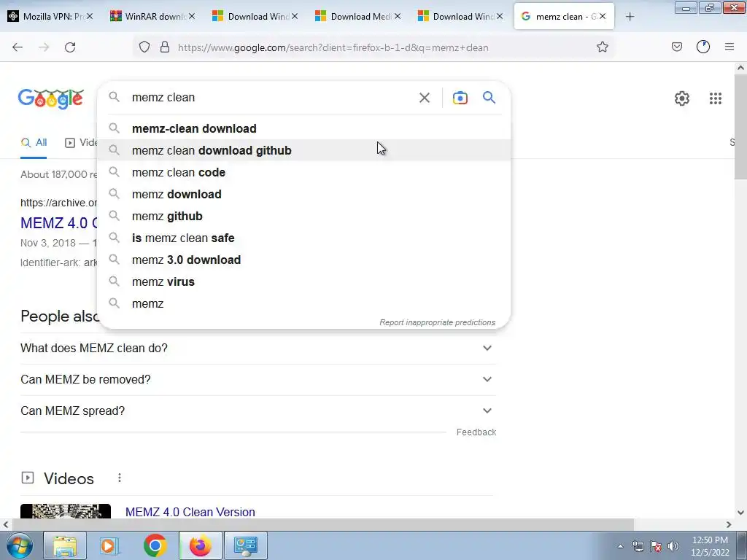
Task: Select suggestion 'memz github'
Action: pyautogui.click(x=304, y=216)
